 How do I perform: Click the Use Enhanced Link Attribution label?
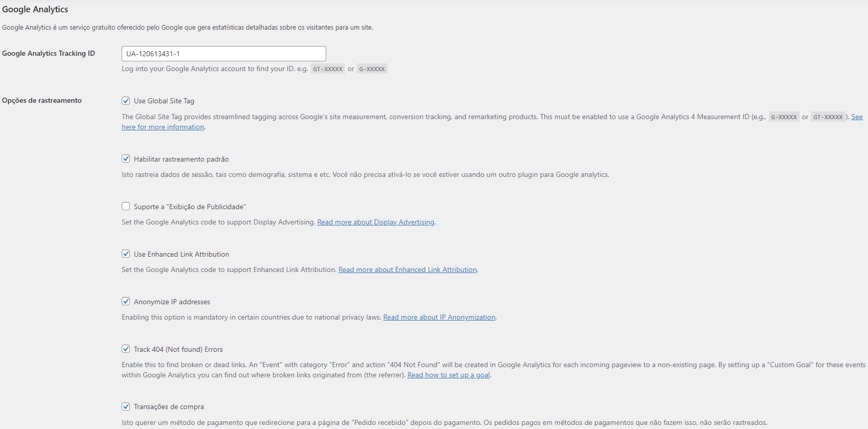click(181, 254)
